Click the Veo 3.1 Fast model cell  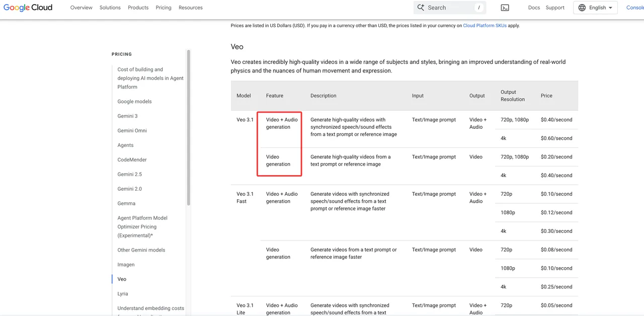click(245, 197)
